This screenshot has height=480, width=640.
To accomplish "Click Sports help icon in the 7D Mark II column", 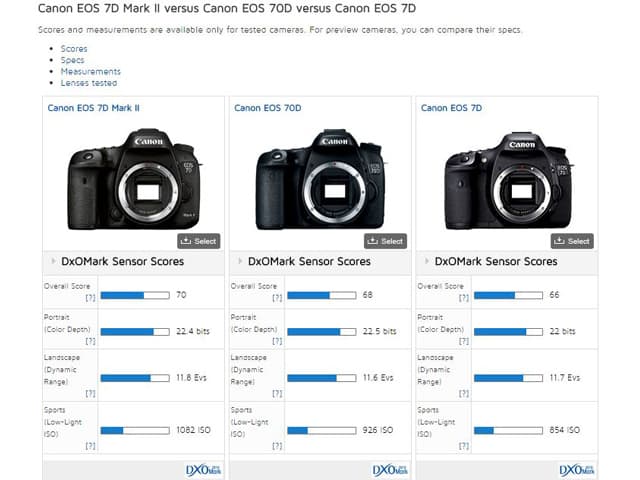I will (90, 445).
